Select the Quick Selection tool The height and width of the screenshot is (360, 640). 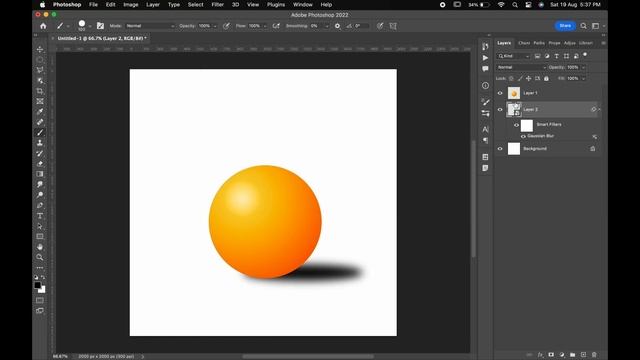pyautogui.click(x=40, y=80)
